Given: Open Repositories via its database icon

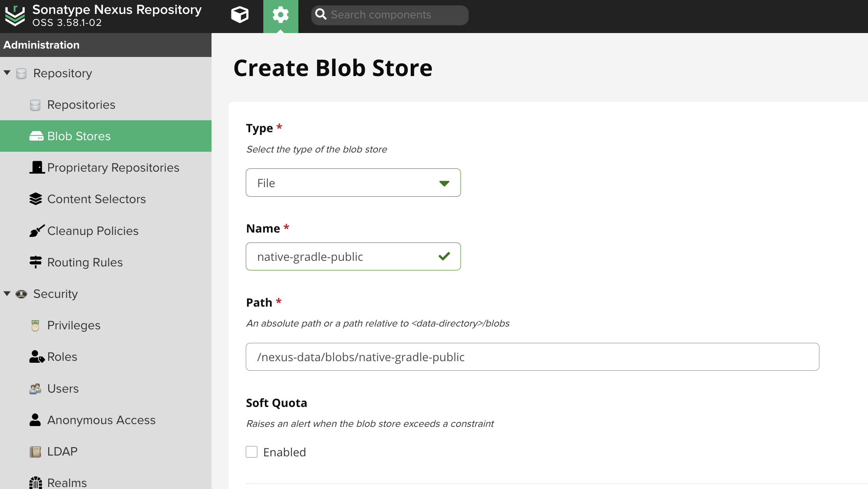Looking at the screenshot, I should pyautogui.click(x=35, y=105).
